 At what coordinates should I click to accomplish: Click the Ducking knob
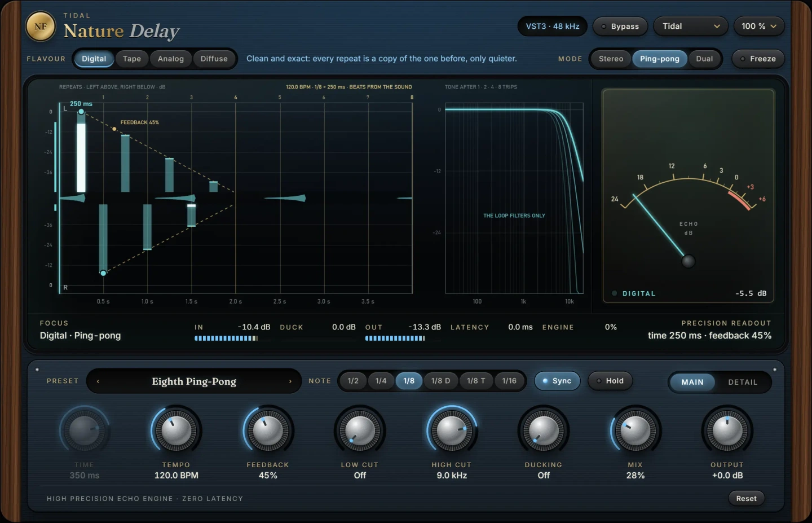pyautogui.click(x=544, y=431)
